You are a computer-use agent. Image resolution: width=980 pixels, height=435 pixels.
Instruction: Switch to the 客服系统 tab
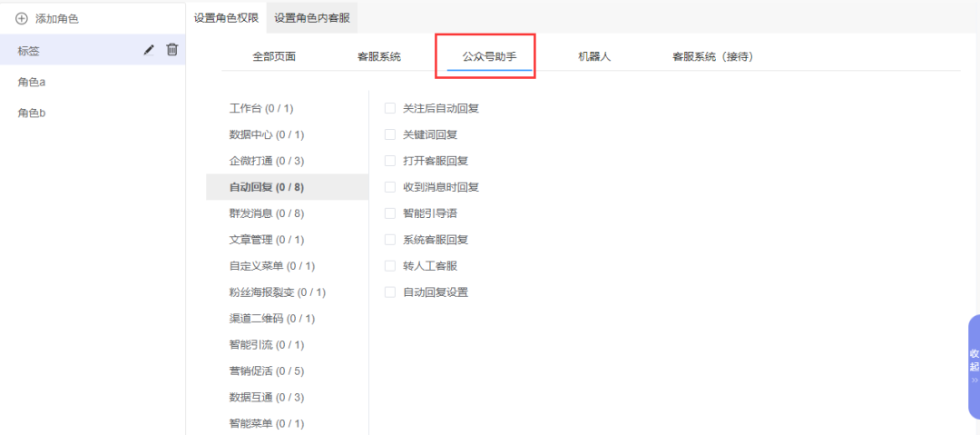coord(379,57)
